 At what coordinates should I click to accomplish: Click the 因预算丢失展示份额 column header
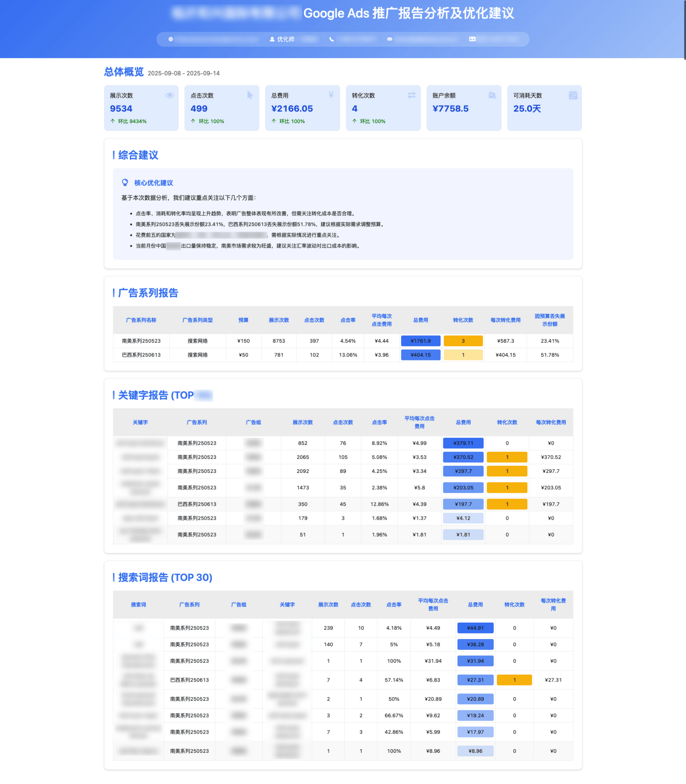[549, 320]
